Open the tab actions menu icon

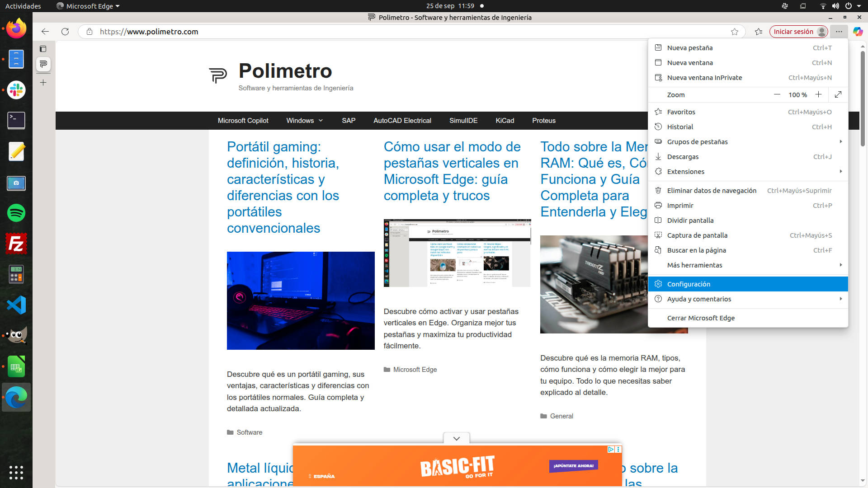point(43,49)
